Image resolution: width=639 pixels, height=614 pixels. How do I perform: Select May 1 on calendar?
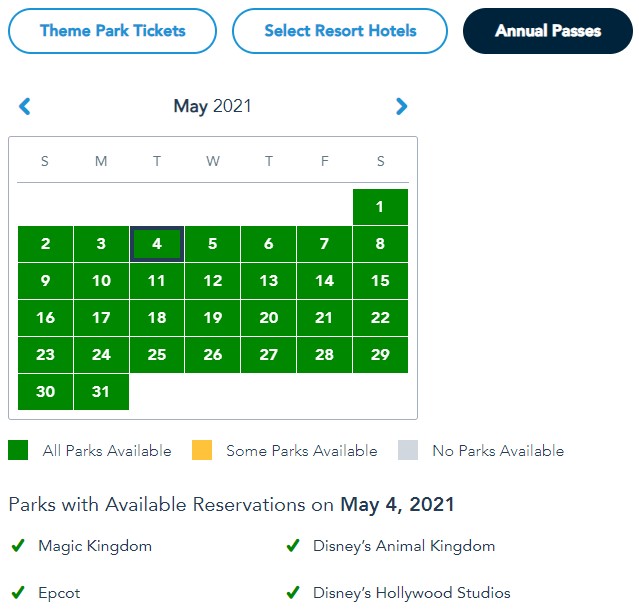pos(380,207)
